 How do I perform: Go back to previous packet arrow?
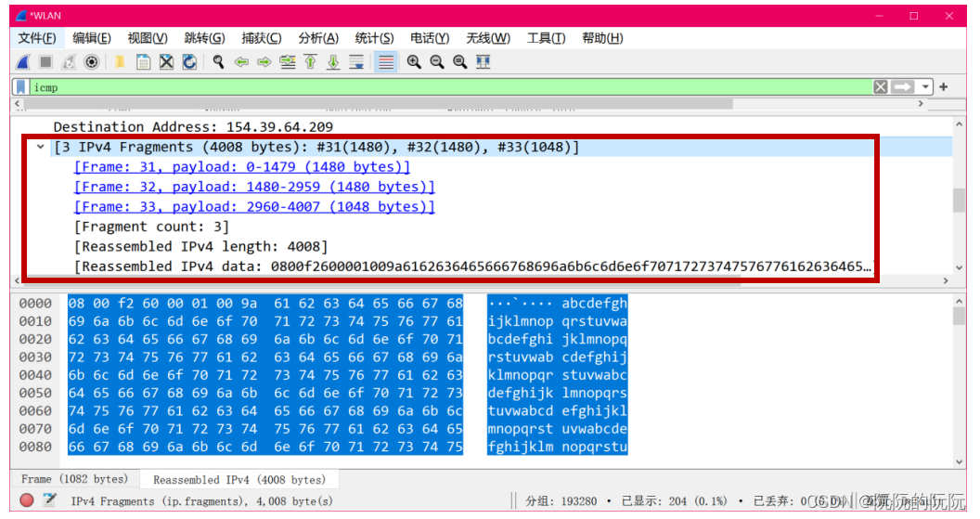(241, 62)
